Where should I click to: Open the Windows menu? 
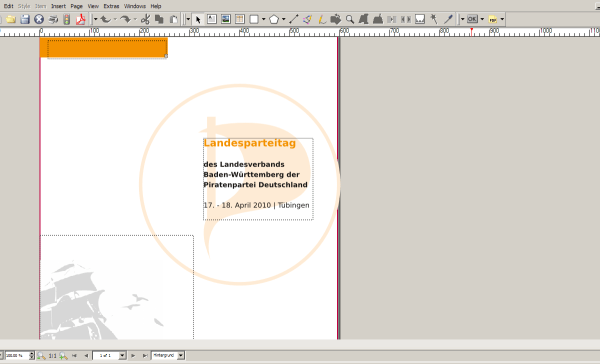pyautogui.click(x=135, y=6)
